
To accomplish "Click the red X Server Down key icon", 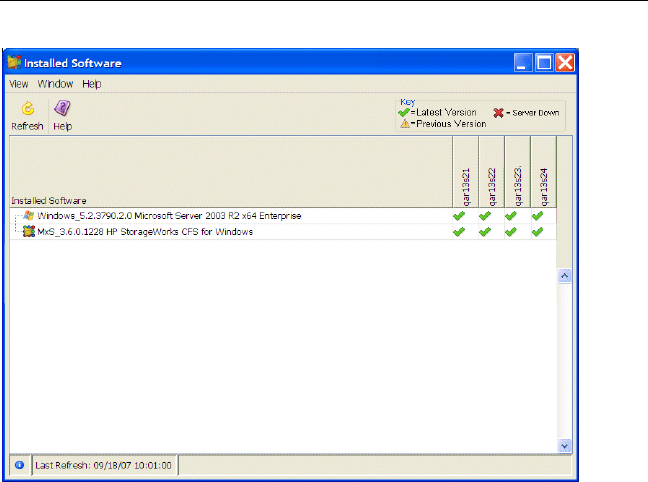I will (x=498, y=112).
